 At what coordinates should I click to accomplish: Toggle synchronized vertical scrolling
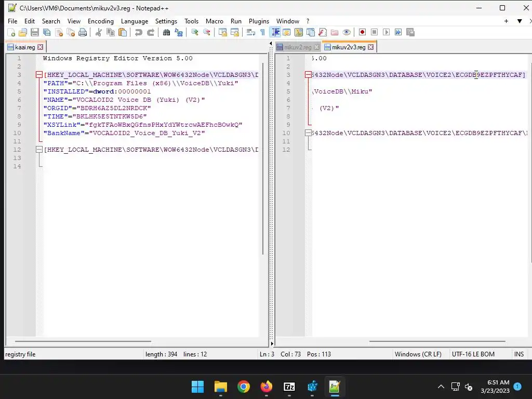click(x=222, y=32)
